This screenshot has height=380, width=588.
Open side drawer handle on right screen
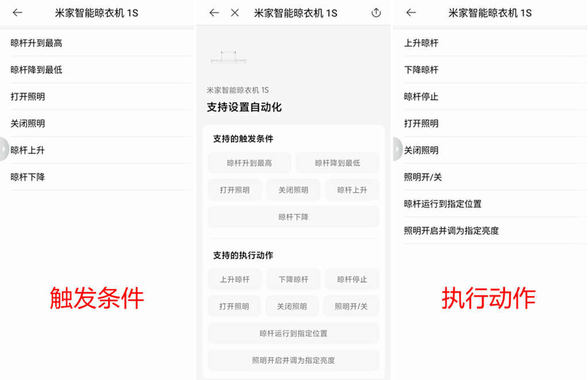[397, 149]
